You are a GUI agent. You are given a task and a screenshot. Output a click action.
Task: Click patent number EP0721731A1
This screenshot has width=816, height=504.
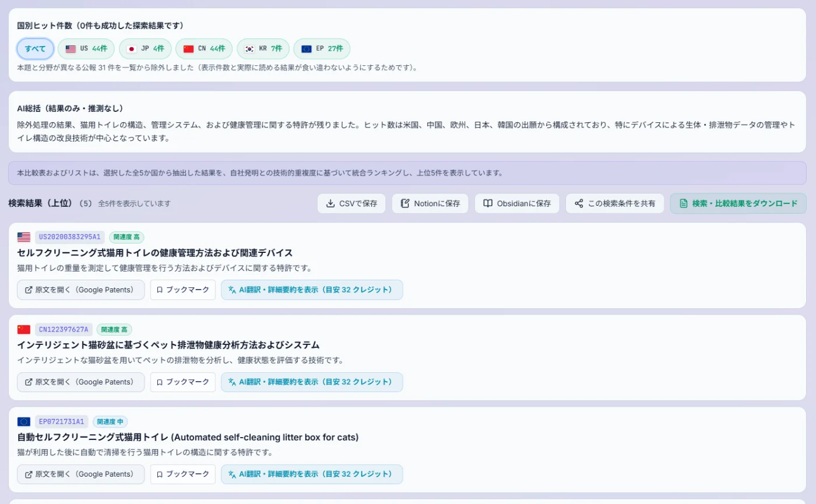[61, 421]
